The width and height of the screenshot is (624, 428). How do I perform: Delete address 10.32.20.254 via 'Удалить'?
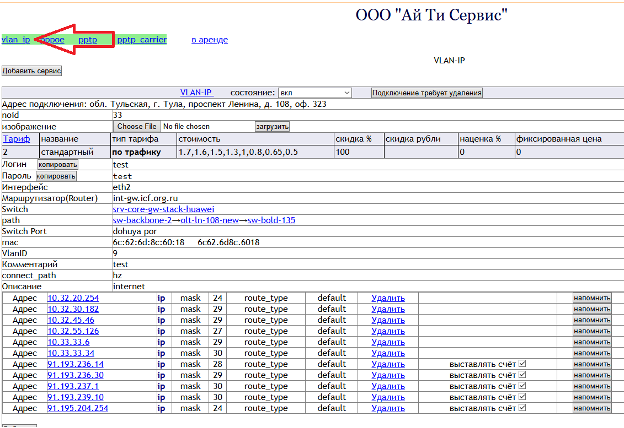388,298
